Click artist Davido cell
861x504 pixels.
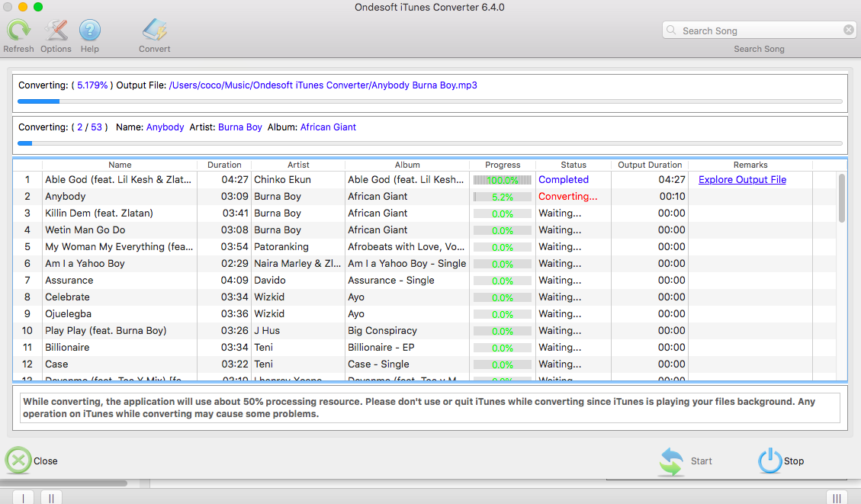(x=298, y=280)
